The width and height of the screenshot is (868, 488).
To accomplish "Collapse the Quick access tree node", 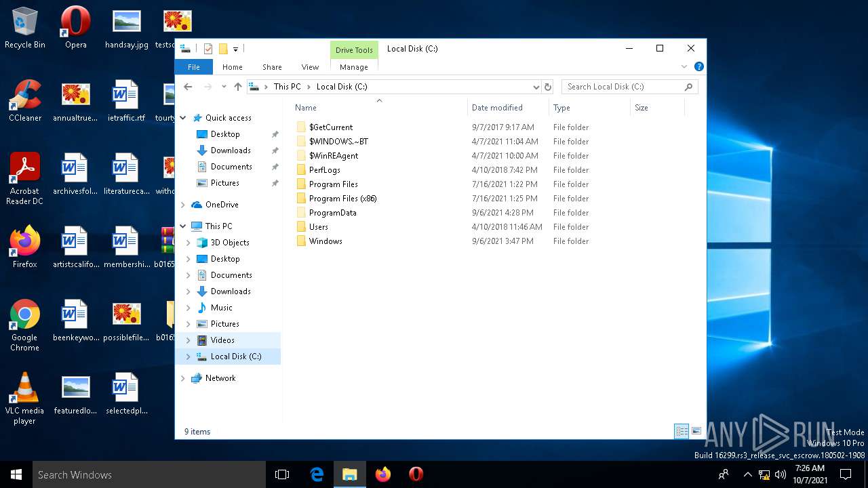I will point(183,118).
